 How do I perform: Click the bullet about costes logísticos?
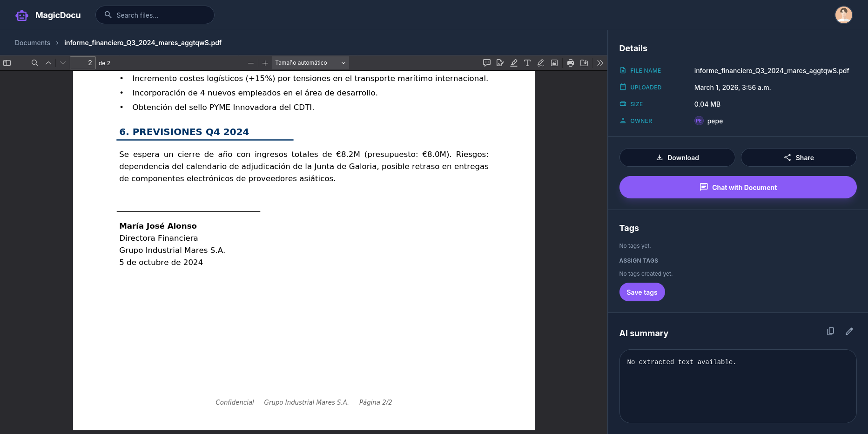[x=310, y=78]
